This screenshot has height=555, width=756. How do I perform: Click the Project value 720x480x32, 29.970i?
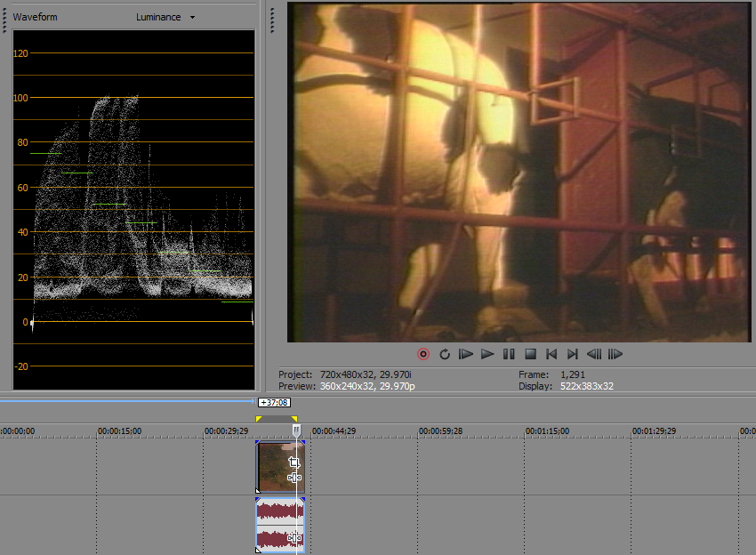point(366,374)
